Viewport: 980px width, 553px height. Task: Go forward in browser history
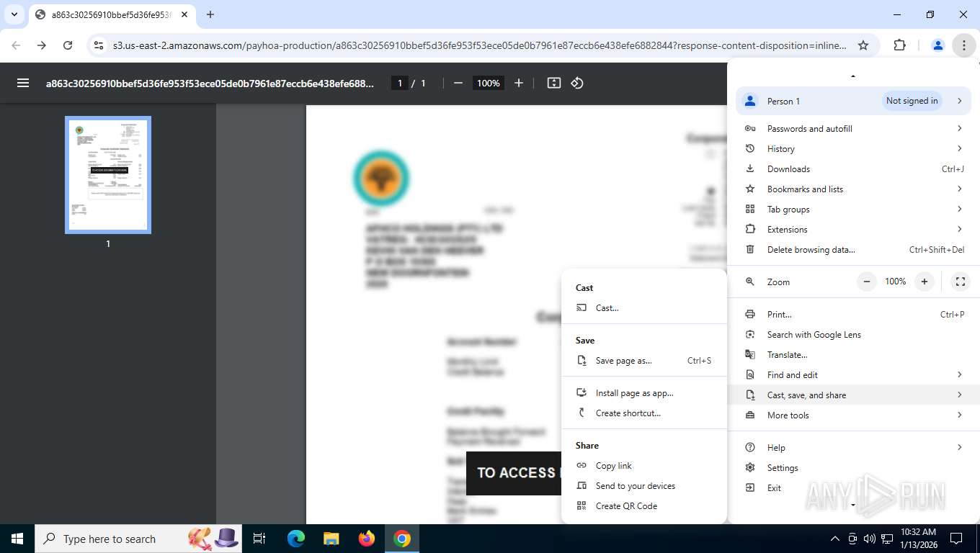(42, 45)
